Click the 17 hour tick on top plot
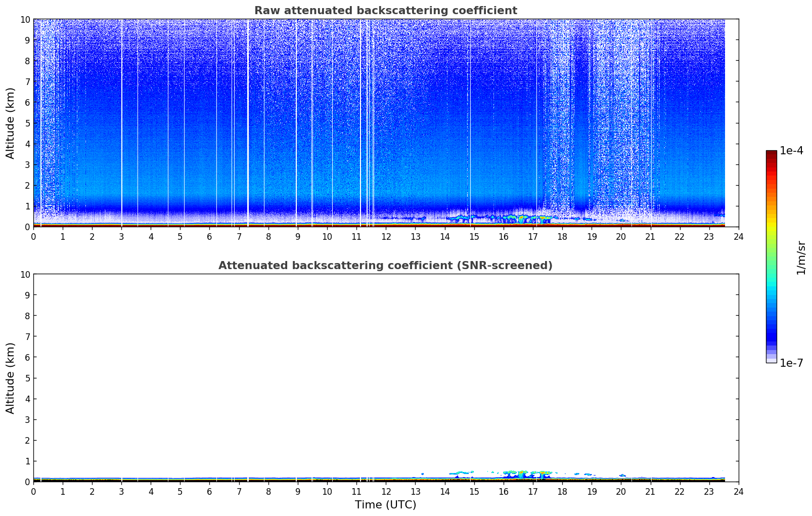This screenshot has height=516, width=812. [x=533, y=237]
